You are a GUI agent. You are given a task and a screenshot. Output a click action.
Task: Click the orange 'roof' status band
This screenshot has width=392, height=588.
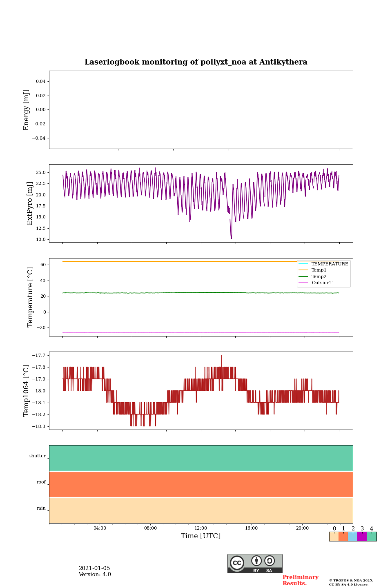[x=201, y=484]
